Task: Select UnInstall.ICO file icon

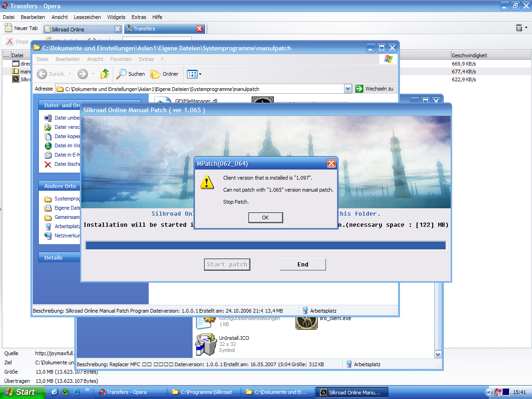Action: point(206,345)
